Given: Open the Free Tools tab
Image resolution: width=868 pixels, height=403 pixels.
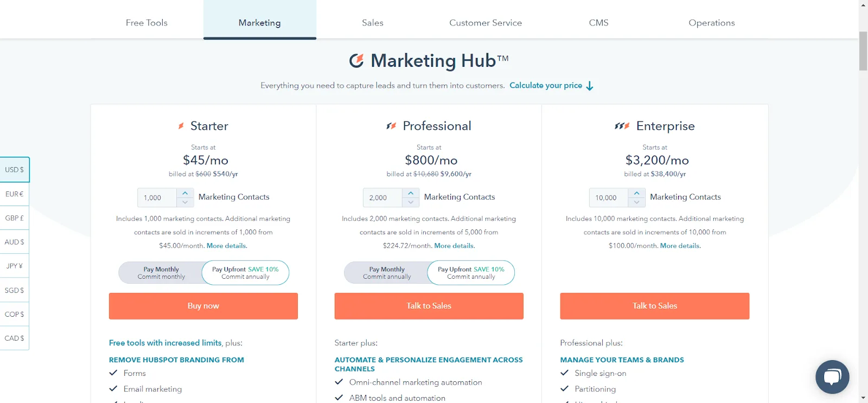Looking at the screenshot, I should coord(146,23).
